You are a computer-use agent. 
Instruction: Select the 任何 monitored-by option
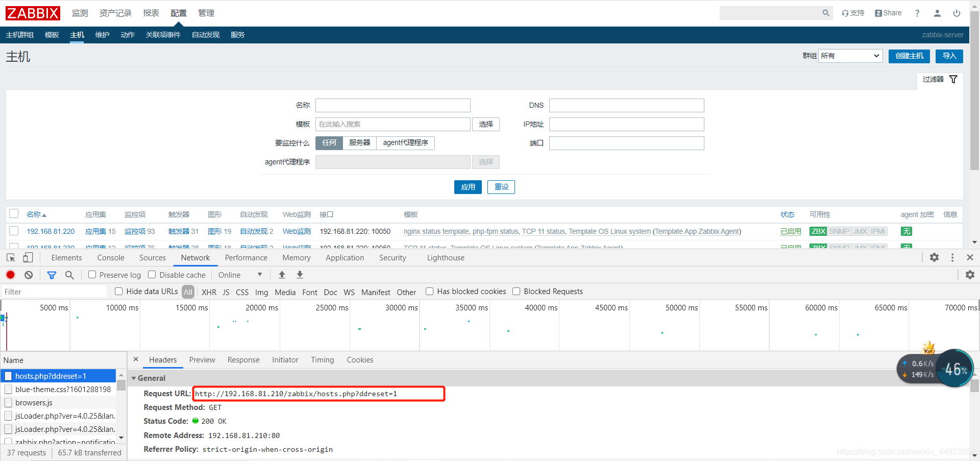pos(329,143)
